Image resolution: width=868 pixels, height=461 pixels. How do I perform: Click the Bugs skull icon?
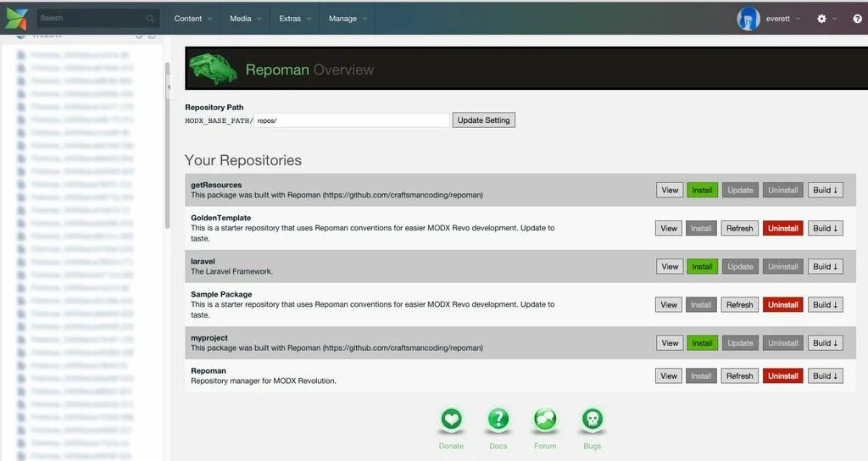click(x=593, y=419)
